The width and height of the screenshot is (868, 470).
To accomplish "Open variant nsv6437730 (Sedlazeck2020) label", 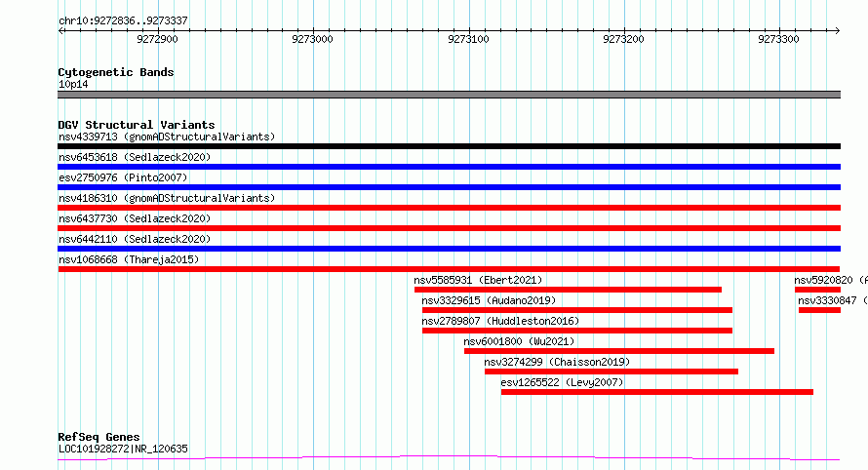I will pyautogui.click(x=135, y=218).
